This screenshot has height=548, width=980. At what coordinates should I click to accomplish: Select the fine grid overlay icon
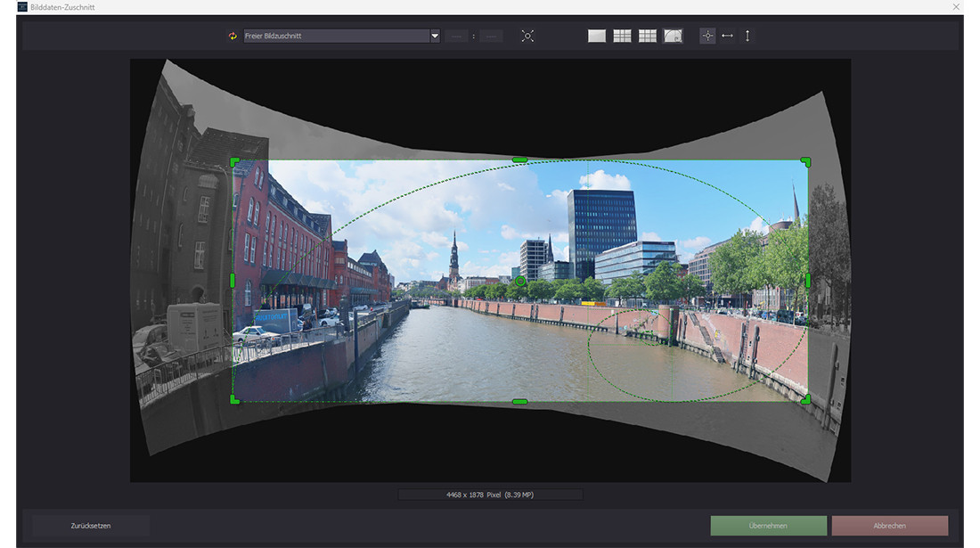[648, 37]
